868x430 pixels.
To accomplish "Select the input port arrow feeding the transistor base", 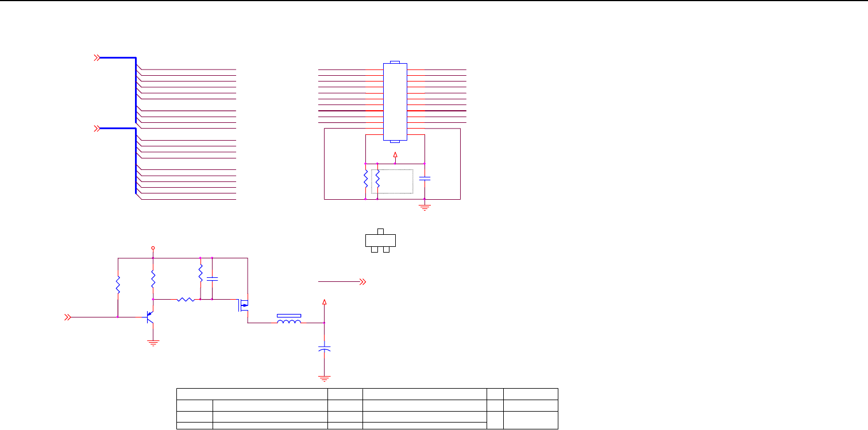I will [68, 317].
